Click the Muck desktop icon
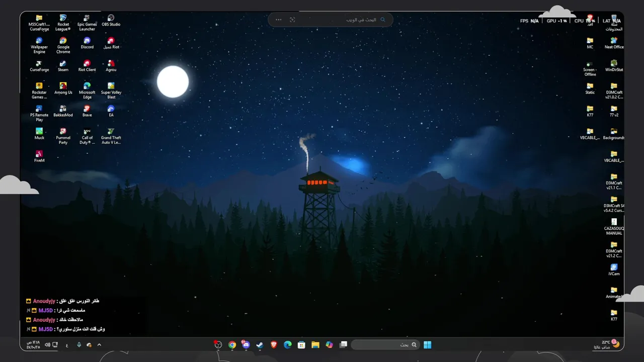This screenshot has width=644, height=362. pos(39,134)
